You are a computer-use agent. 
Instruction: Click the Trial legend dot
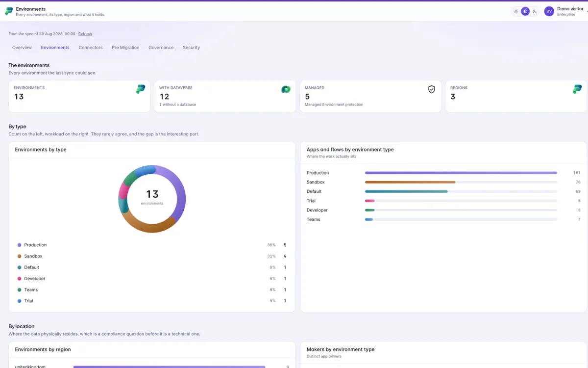[20, 301]
